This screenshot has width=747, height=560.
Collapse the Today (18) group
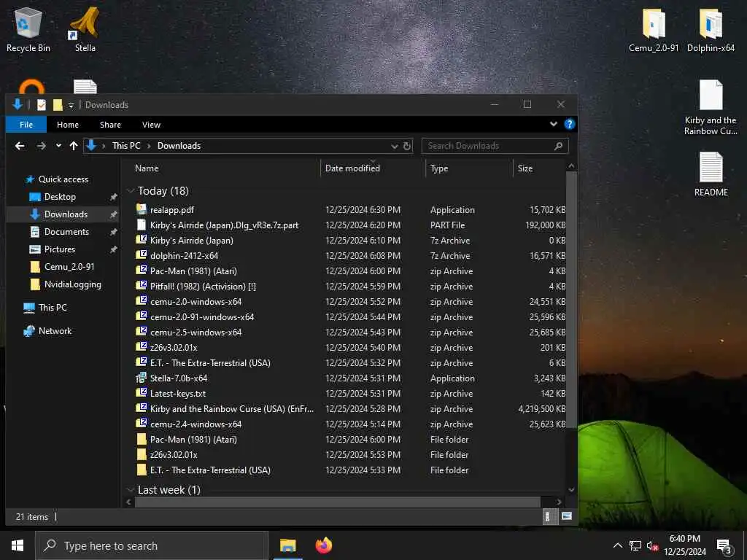[x=131, y=191]
